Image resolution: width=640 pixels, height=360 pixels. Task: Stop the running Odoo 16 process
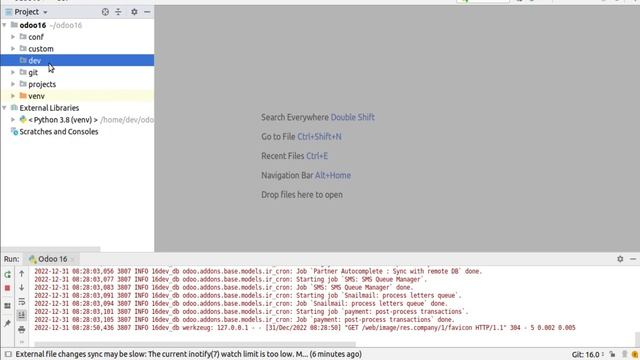(7, 288)
